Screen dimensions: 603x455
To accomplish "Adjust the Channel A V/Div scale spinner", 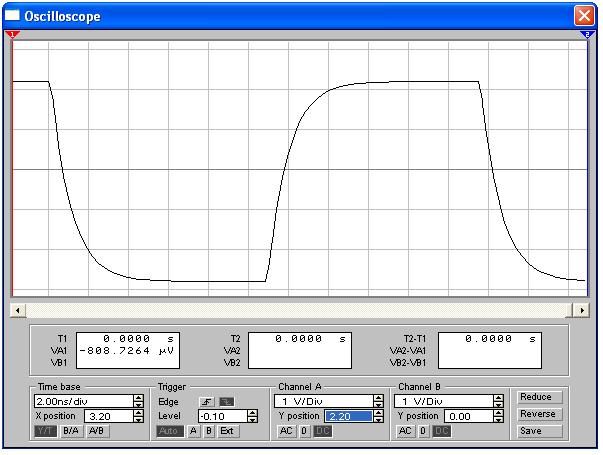I will pos(379,401).
